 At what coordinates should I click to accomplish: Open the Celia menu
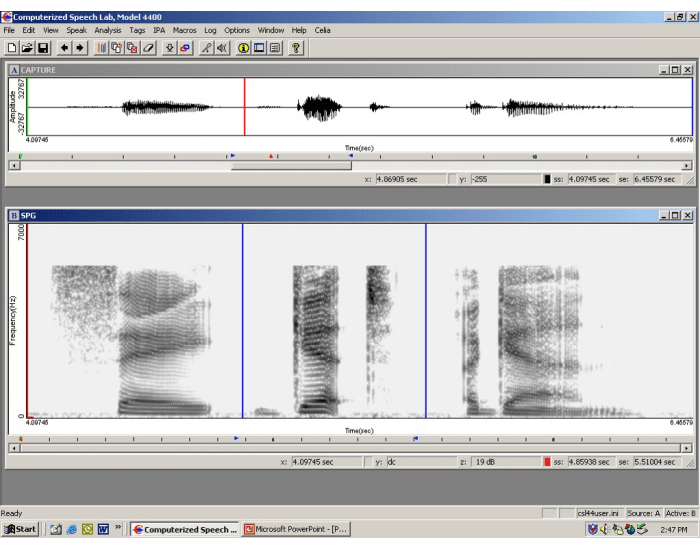pos(322,30)
